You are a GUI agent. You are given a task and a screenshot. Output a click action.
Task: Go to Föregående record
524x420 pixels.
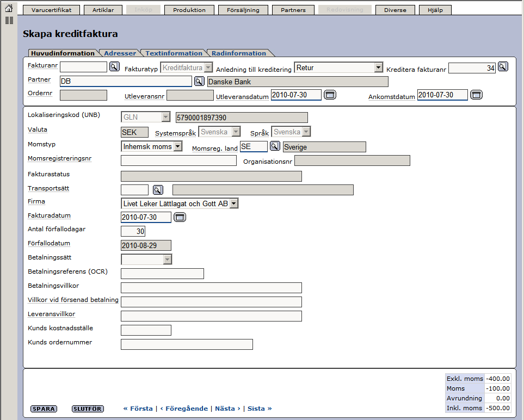pyautogui.click(x=184, y=409)
